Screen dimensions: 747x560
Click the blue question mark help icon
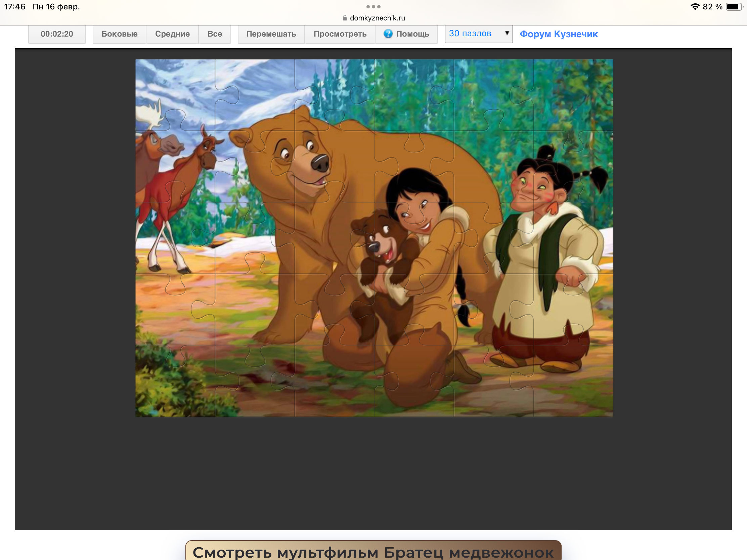[388, 34]
